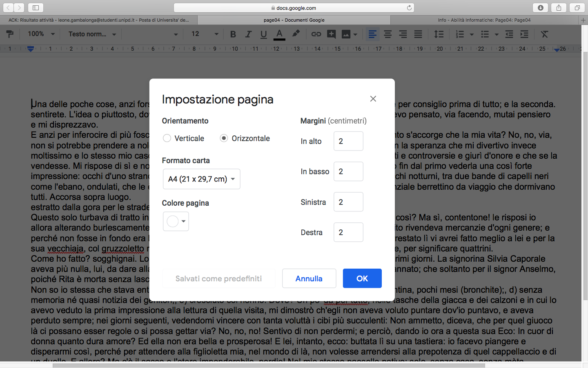
Task: Open Safari downloads icon
Action: (x=540, y=8)
